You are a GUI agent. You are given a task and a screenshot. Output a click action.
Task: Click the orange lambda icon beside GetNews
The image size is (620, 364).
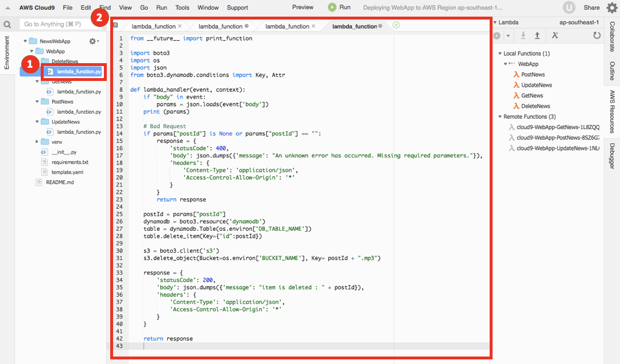click(517, 95)
